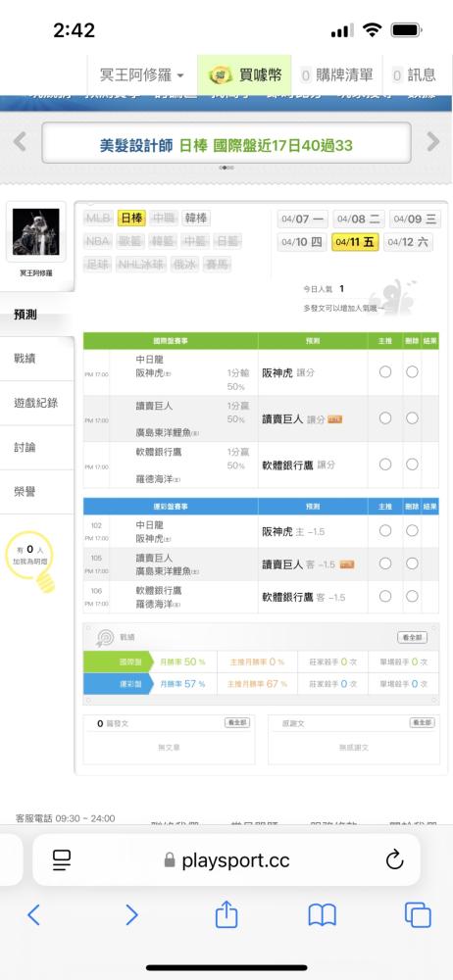Screen dimensions: 453x980
Task: Open Safari share sheet icon
Action: (x=226, y=913)
